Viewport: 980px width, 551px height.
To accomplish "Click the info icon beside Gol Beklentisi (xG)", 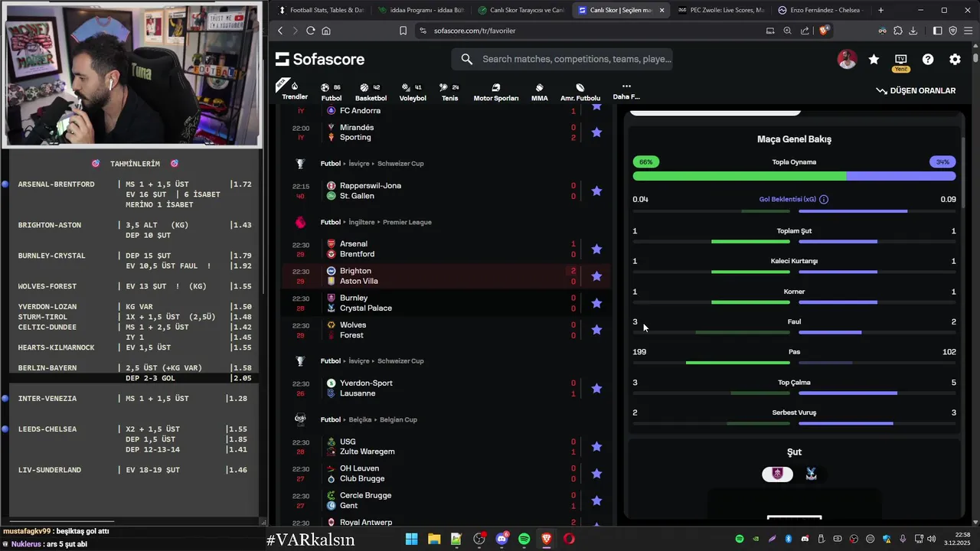I will [824, 199].
